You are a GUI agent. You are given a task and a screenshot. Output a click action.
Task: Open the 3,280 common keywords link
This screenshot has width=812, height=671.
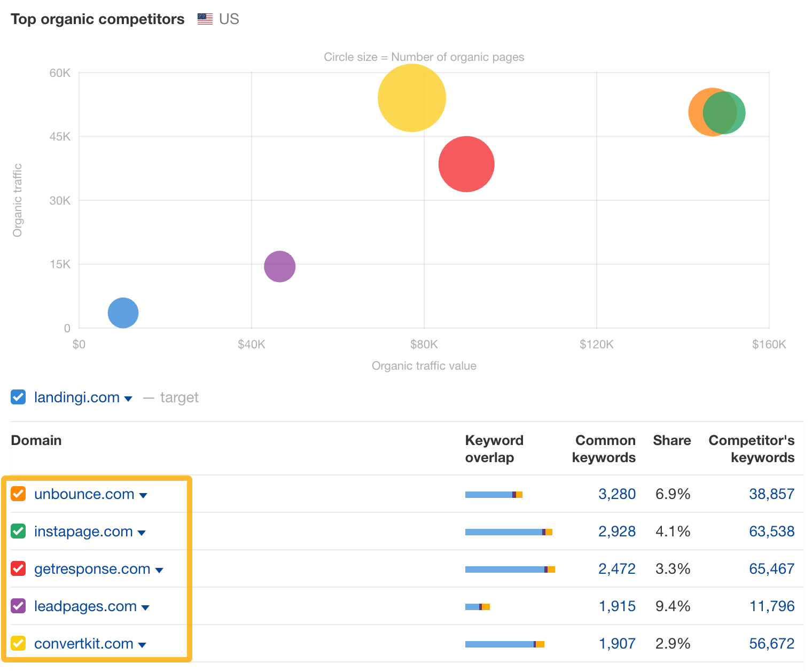click(x=618, y=494)
